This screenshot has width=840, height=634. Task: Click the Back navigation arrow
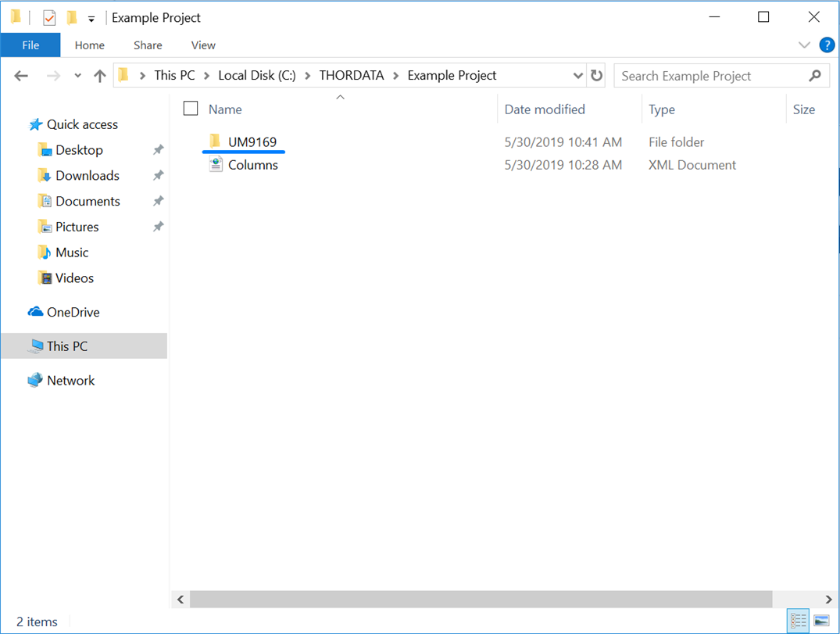coord(21,76)
